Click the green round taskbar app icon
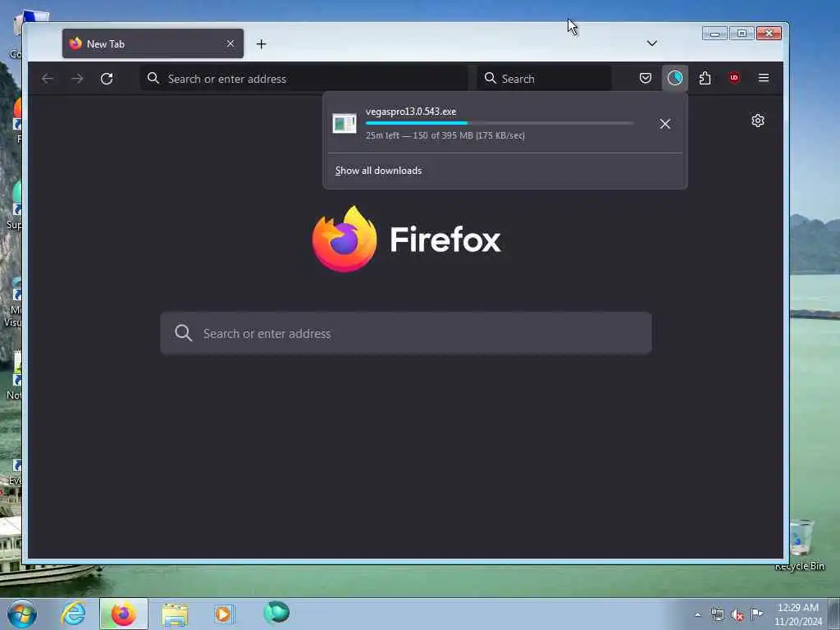Screen dimensions: 840x630 pos(276,612)
